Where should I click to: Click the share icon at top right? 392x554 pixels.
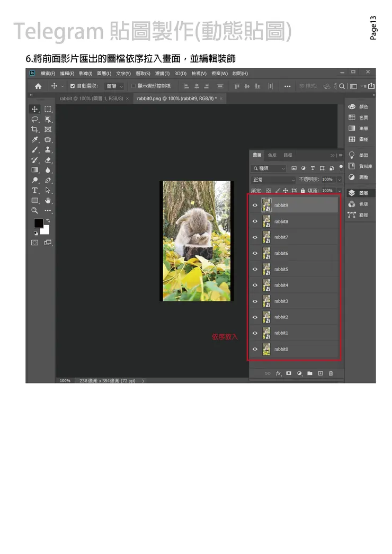(371, 86)
